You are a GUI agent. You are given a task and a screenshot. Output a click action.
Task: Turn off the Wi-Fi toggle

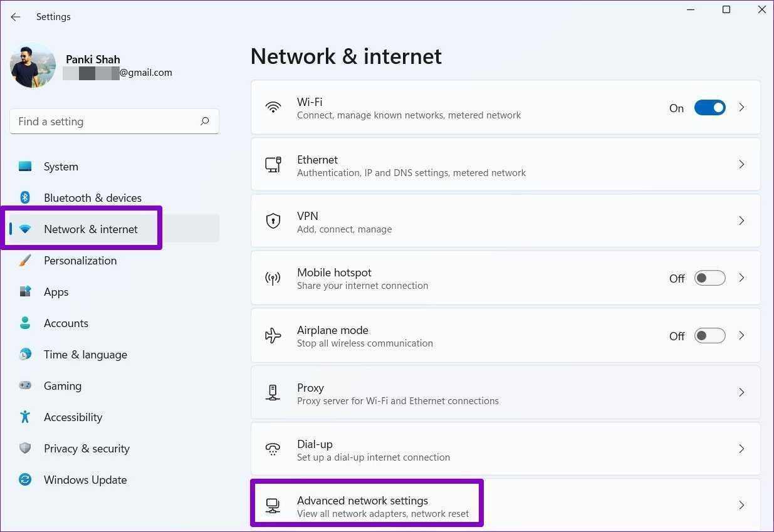[709, 108]
